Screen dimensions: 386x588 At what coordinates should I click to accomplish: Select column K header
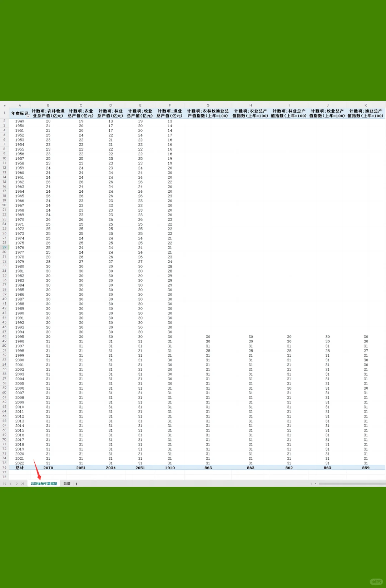(x=366, y=105)
